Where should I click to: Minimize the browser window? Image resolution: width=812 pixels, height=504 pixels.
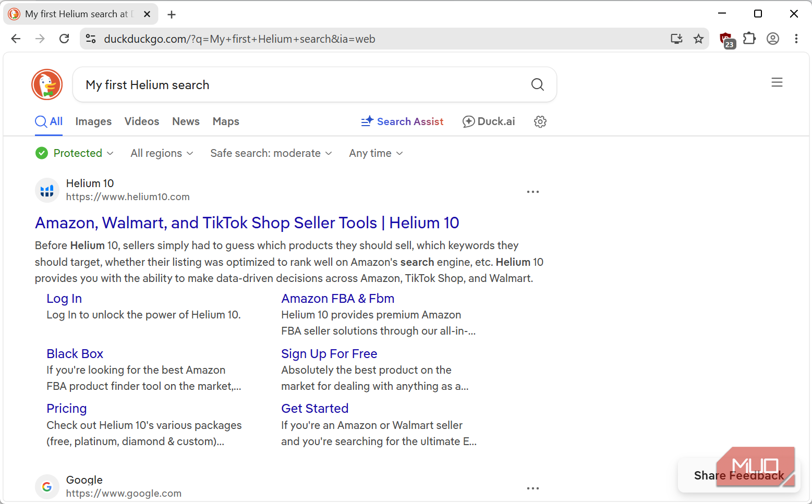722,14
